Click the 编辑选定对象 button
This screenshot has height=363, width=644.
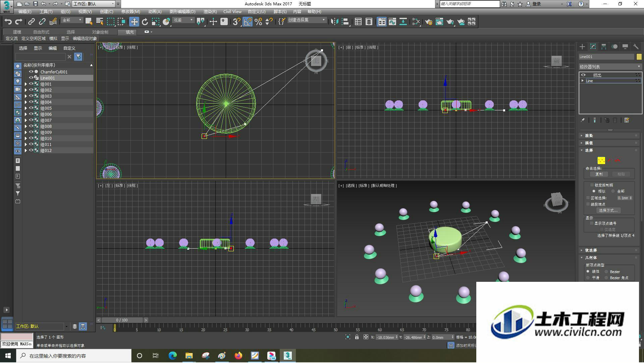(85, 39)
